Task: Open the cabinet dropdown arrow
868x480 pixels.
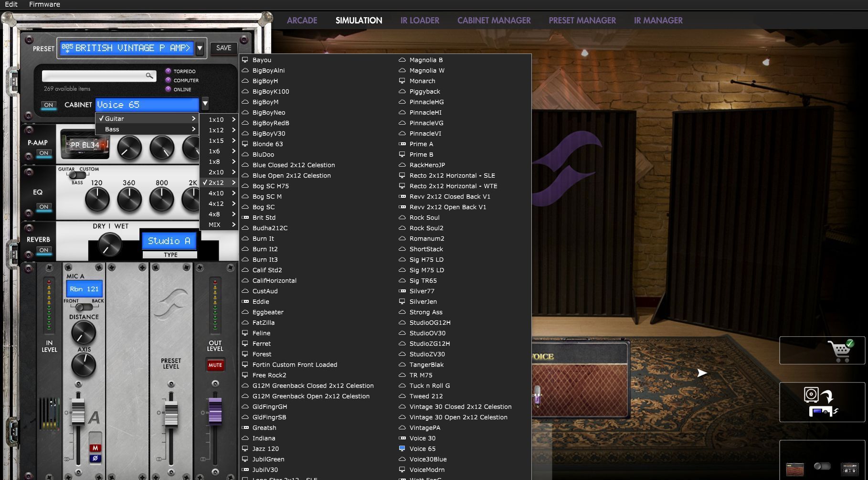Action: click(205, 104)
